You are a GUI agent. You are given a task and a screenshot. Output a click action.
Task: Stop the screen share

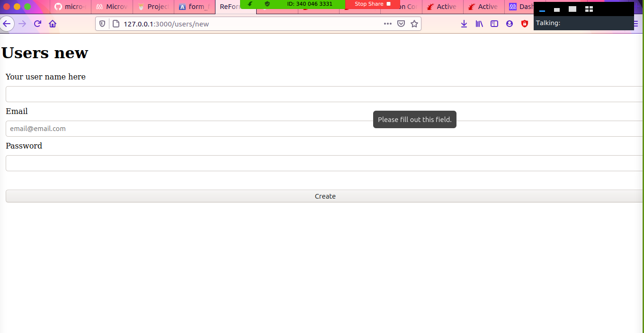[x=373, y=4]
